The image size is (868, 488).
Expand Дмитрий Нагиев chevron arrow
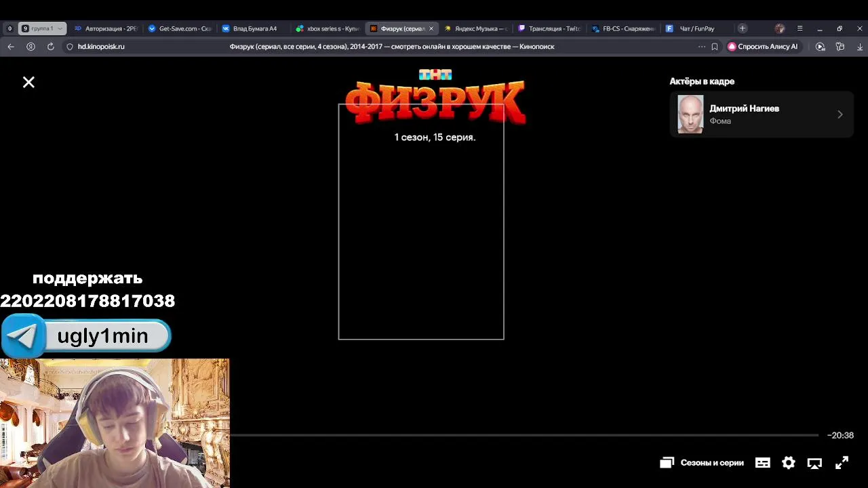coord(840,115)
